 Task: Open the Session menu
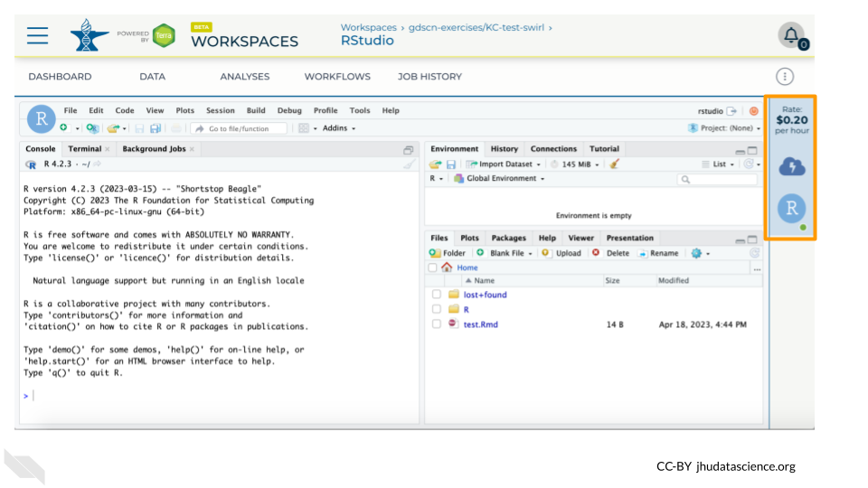pos(221,110)
